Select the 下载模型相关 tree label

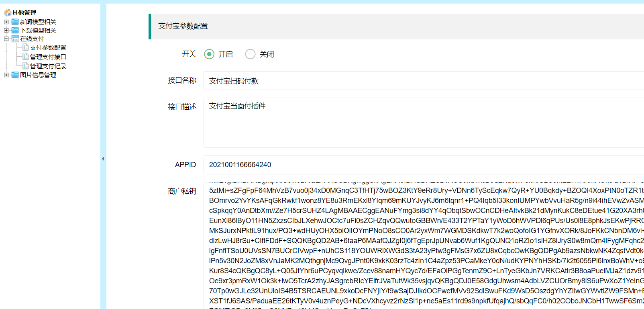click(x=38, y=30)
